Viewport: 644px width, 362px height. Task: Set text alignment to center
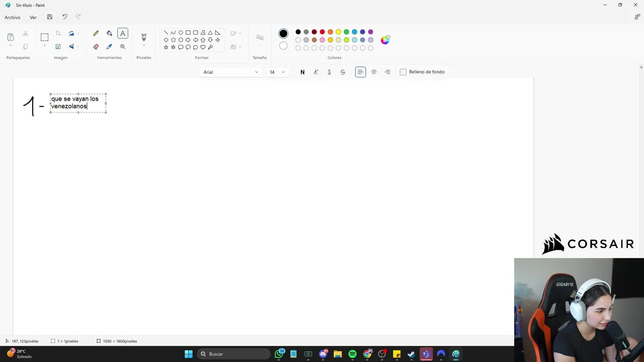click(374, 72)
